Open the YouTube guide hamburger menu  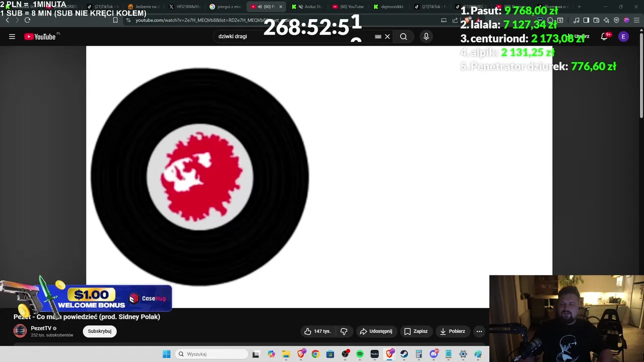click(12, 36)
